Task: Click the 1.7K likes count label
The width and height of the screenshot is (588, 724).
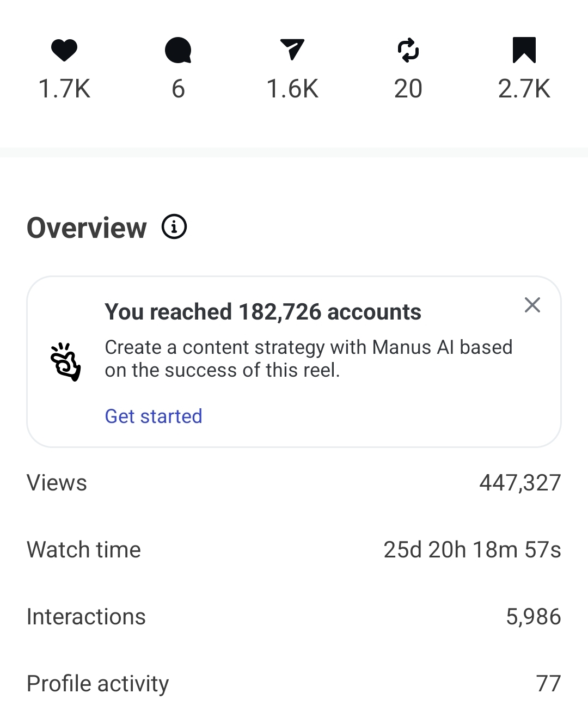Action: click(x=64, y=89)
